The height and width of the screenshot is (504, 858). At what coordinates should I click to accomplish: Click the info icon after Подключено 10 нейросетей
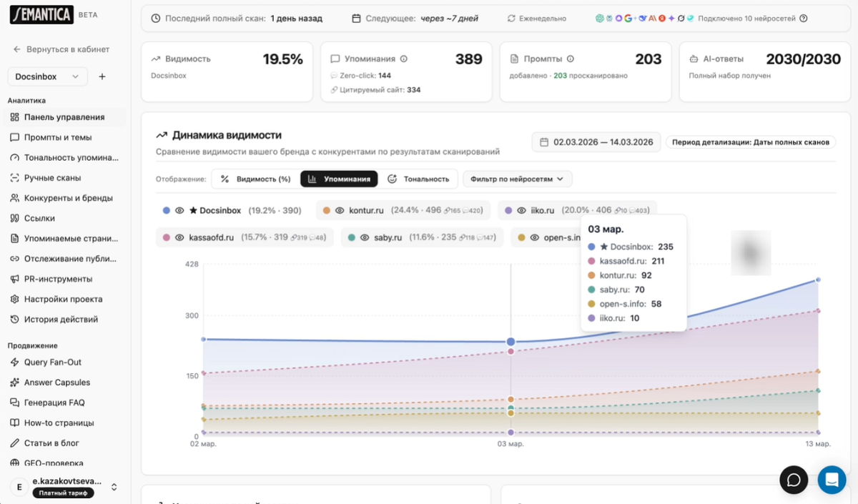pos(804,19)
